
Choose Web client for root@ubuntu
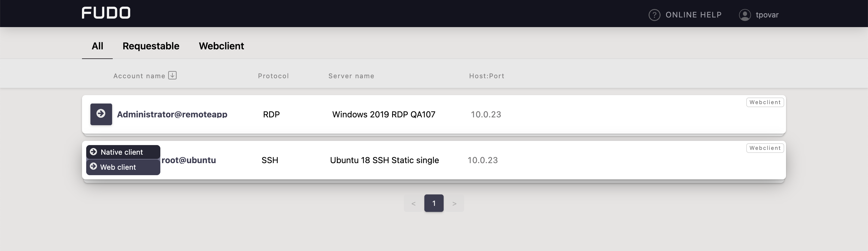[118, 167]
